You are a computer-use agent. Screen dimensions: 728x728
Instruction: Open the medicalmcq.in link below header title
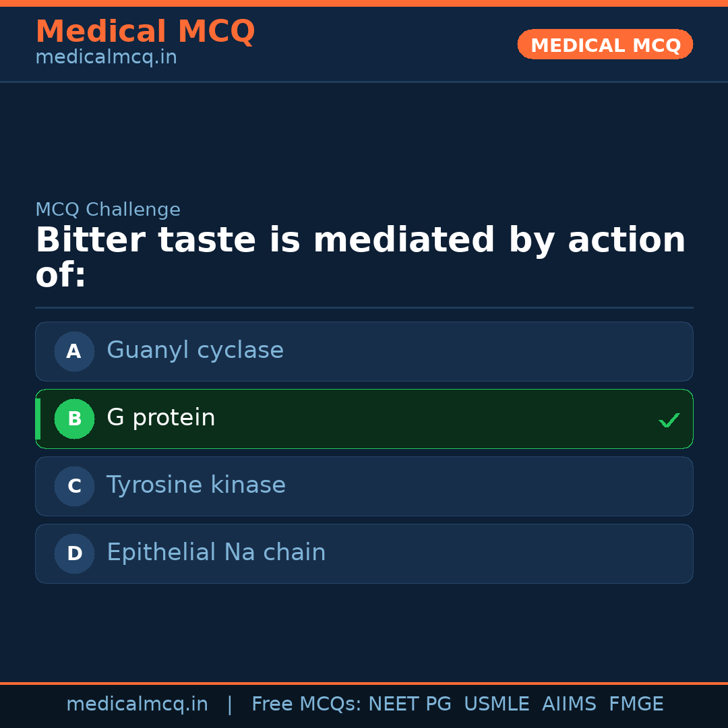pos(106,58)
